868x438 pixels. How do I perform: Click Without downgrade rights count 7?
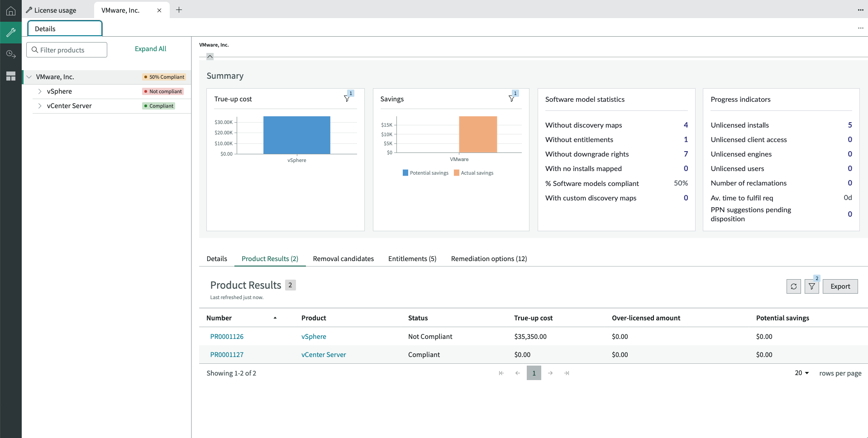(x=686, y=154)
